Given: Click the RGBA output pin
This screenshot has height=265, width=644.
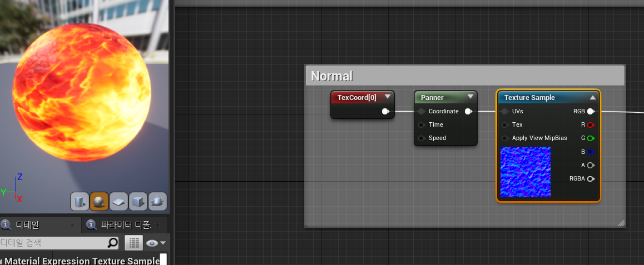Looking at the screenshot, I should pos(591,179).
